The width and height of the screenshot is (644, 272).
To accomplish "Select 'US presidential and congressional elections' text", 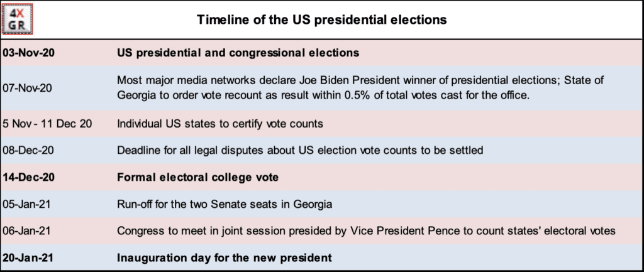I will point(238,53).
